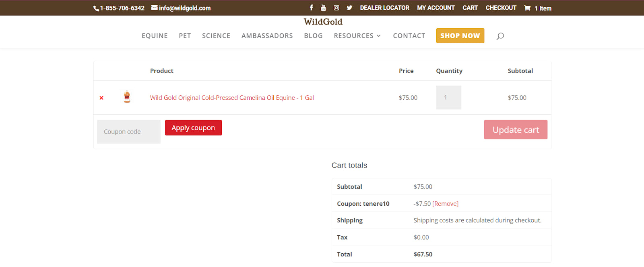
Task: Click the phone icon beside 1-855-706-6342
Action: (96, 8)
